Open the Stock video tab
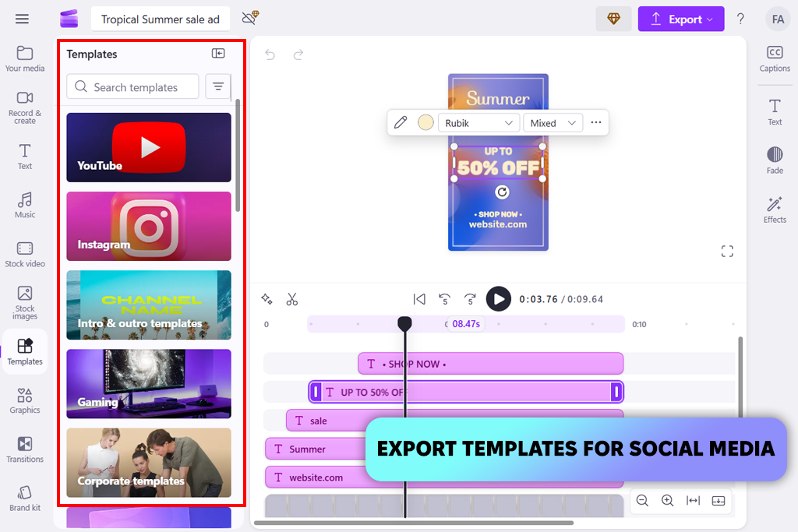 24,254
